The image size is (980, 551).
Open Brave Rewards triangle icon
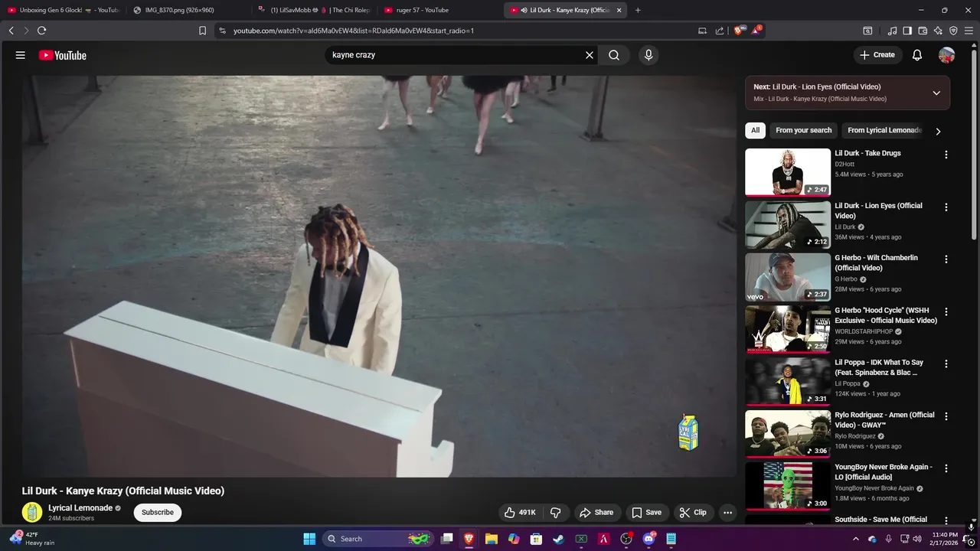[x=756, y=31]
